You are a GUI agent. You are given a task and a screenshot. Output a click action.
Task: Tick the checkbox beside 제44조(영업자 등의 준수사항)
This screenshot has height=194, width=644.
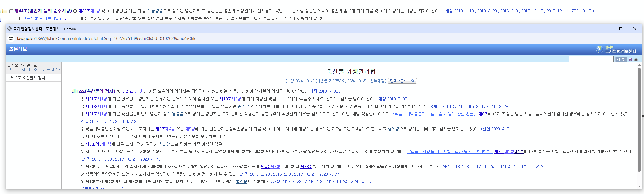(x=11, y=11)
